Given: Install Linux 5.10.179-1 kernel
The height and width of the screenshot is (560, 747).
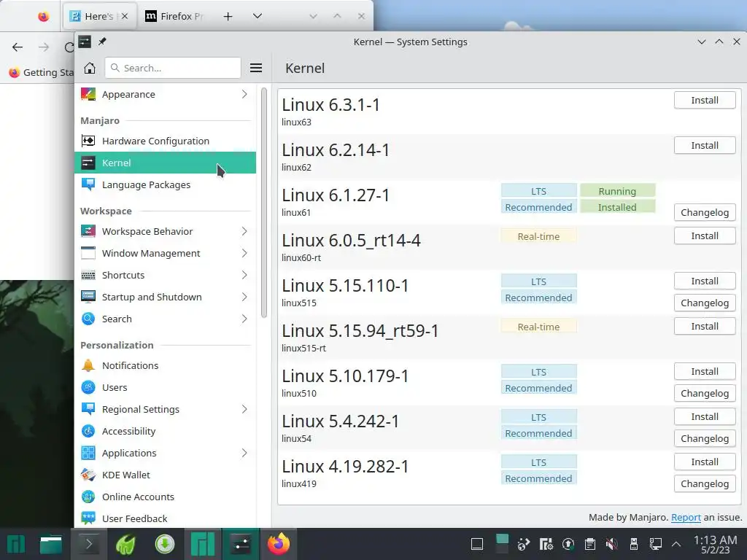Looking at the screenshot, I should tap(705, 371).
